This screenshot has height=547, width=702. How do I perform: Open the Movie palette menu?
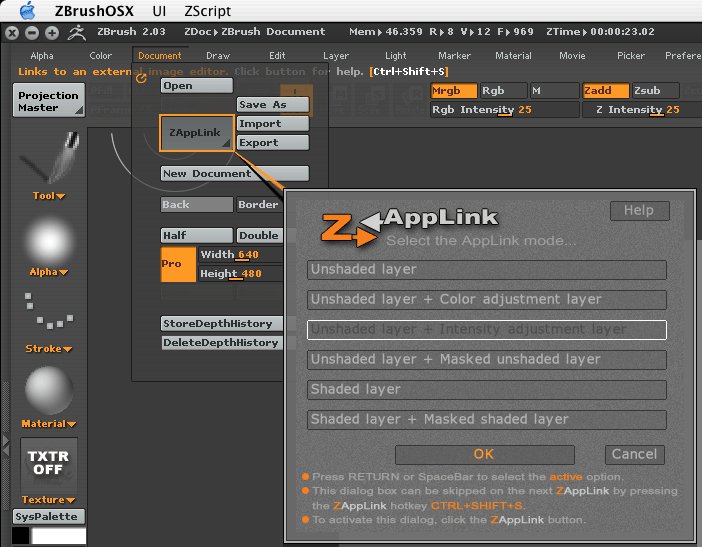[572, 56]
